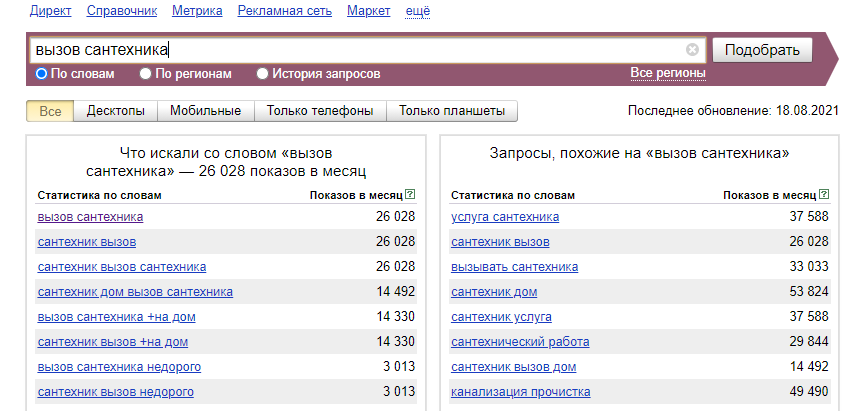Viewport: 849px width, 411px height.
Task: Open the Рекламная сеть link
Action: point(285,11)
